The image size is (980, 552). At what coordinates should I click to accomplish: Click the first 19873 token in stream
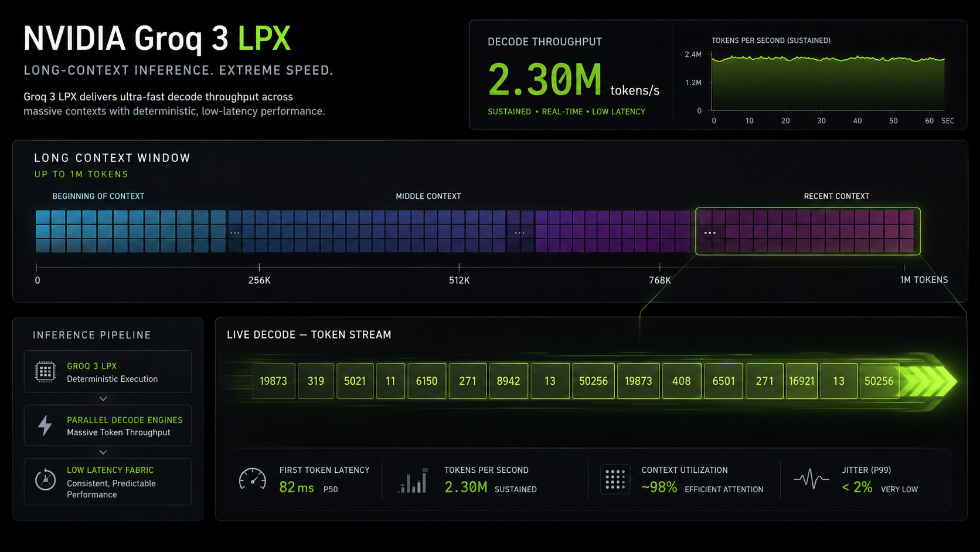(x=274, y=381)
